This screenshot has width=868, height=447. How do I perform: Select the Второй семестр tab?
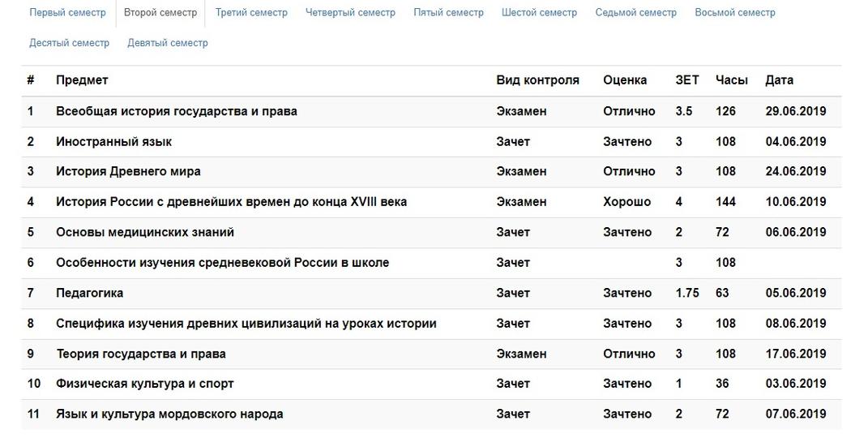pyautogui.click(x=160, y=12)
